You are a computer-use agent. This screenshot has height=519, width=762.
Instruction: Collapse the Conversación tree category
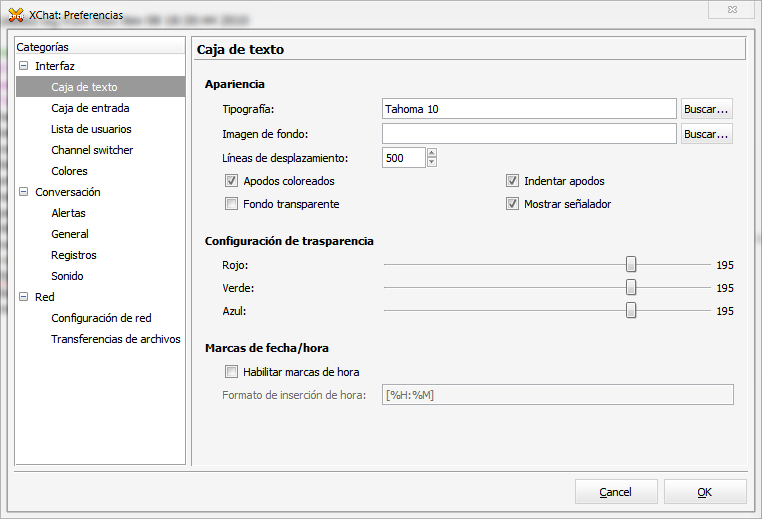coord(24,192)
